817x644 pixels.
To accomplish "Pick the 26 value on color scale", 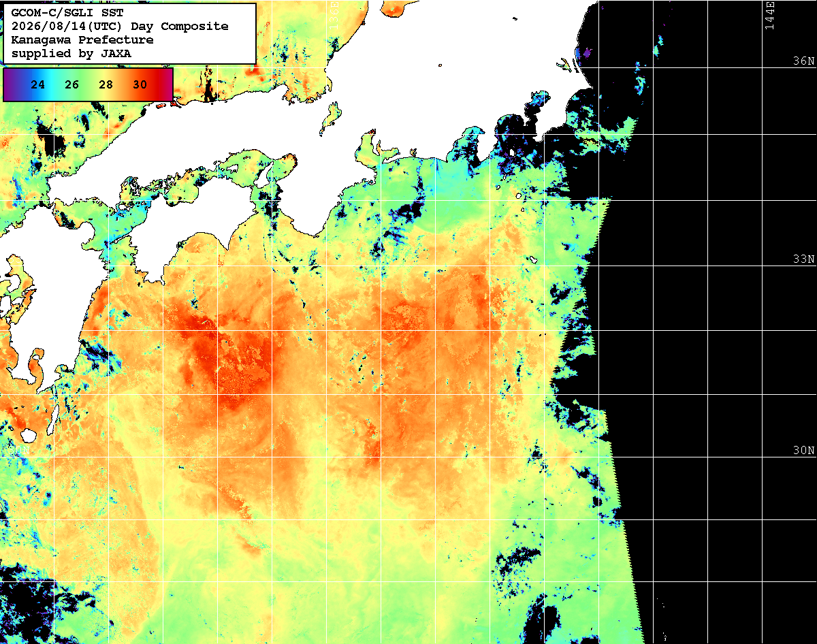I will 72,85.
